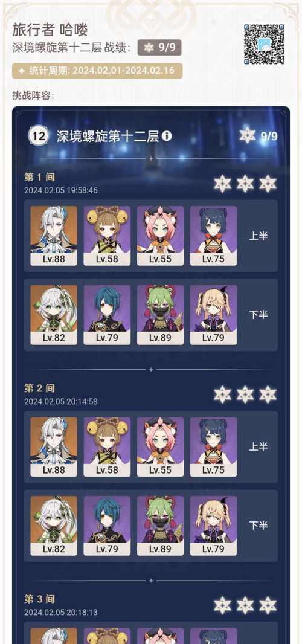Open the QR code image
302x644 pixels.
(x=264, y=44)
